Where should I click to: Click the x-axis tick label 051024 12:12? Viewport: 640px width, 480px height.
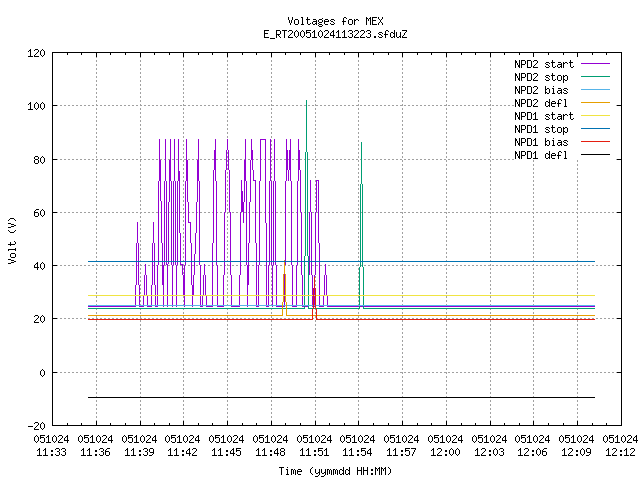(x=620, y=445)
